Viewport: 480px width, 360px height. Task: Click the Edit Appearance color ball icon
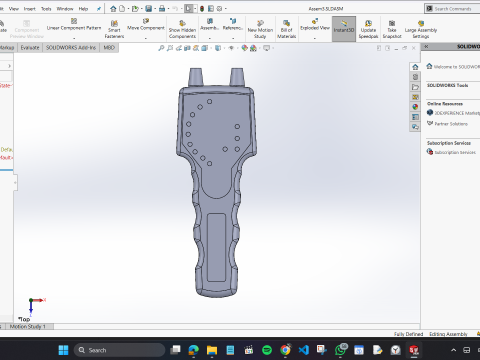(245, 48)
